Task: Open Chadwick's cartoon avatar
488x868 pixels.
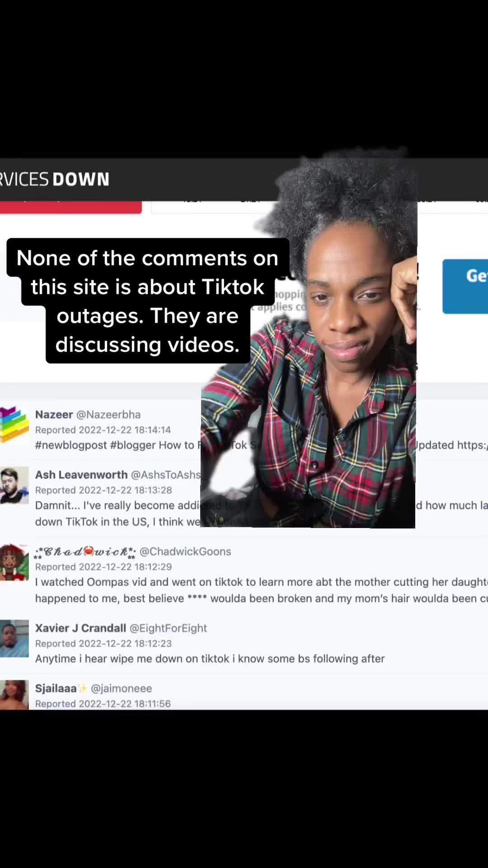Action: click(14, 562)
